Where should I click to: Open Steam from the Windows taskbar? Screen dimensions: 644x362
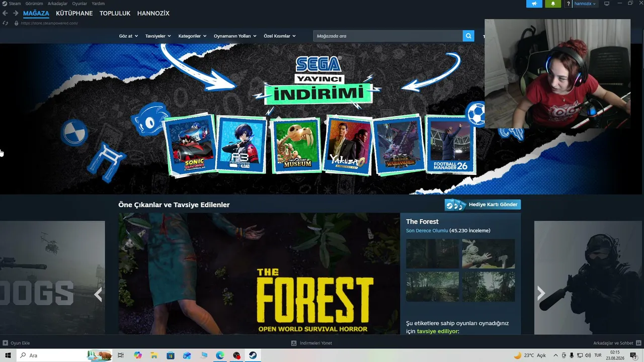tap(253, 355)
